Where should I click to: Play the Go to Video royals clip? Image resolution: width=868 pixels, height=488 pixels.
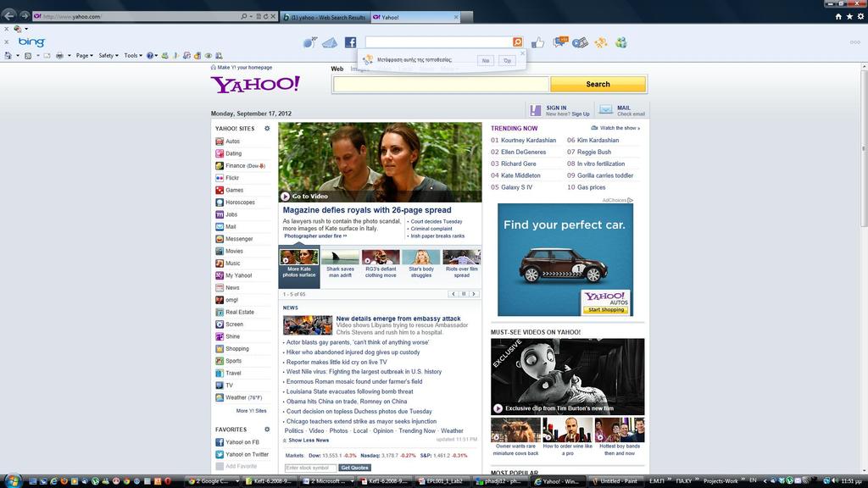tap(304, 196)
